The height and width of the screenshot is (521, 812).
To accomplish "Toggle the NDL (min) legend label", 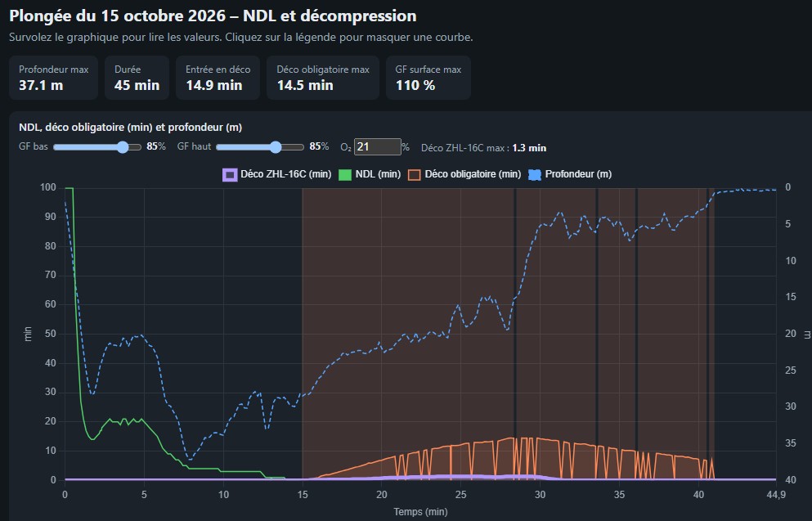I will pyautogui.click(x=378, y=174).
